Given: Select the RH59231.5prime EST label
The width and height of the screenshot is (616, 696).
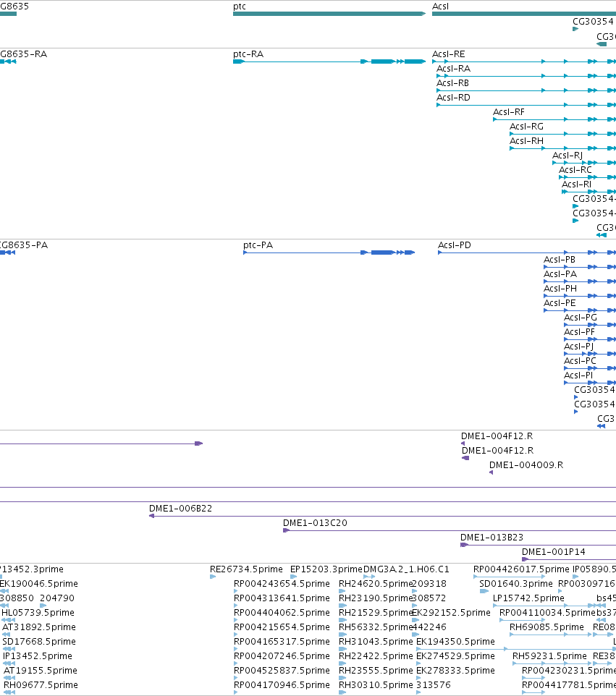Looking at the screenshot, I should point(550,656).
